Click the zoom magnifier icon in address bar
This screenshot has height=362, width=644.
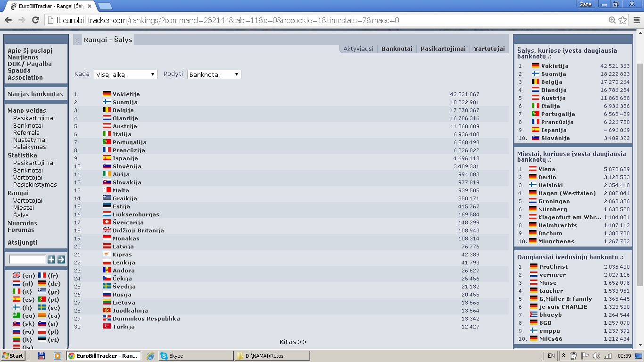click(612, 20)
